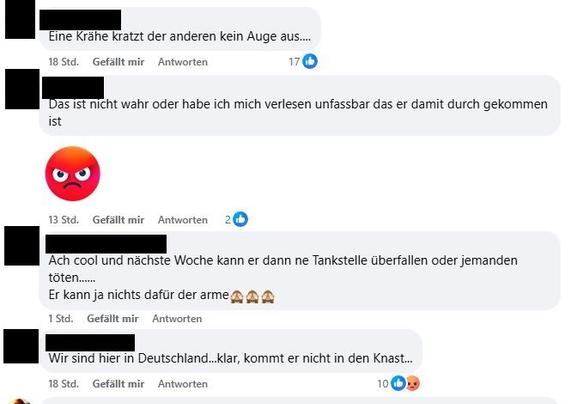This screenshot has height=404, width=571.
Task: Click the large angry face sticker
Action: 72,174
